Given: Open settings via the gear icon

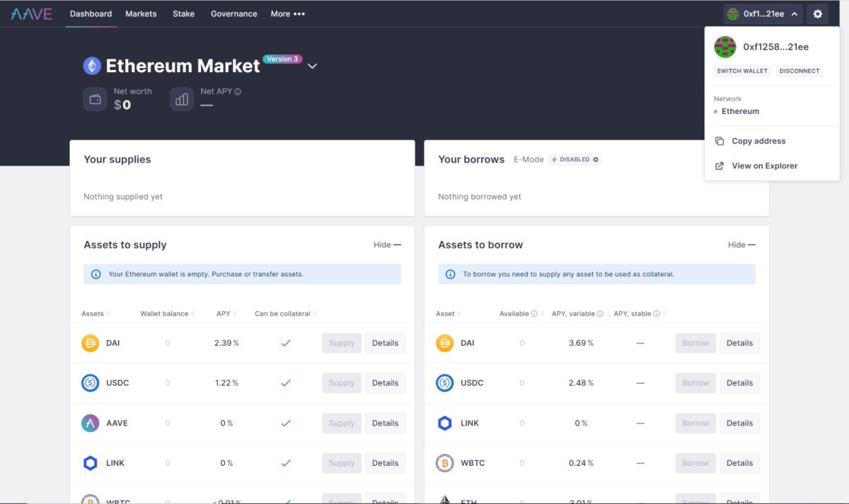Looking at the screenshot, I should coord(817,13).
